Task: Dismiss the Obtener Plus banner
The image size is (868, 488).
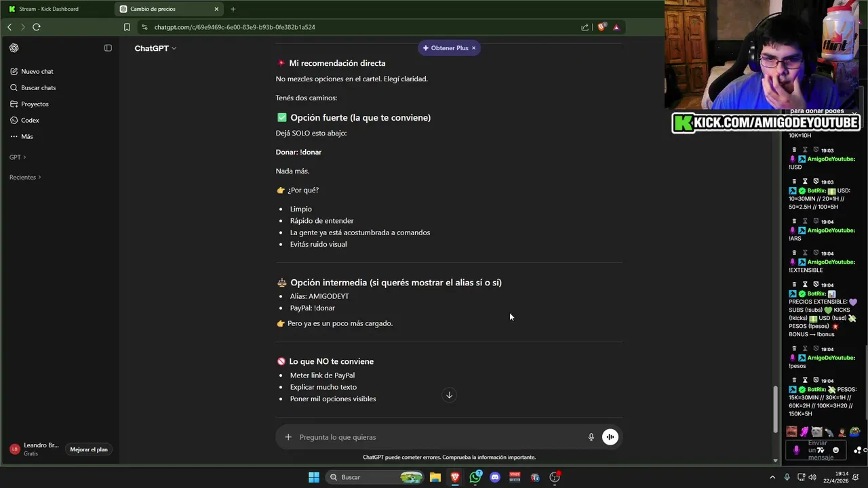Action: pos(473,48)
